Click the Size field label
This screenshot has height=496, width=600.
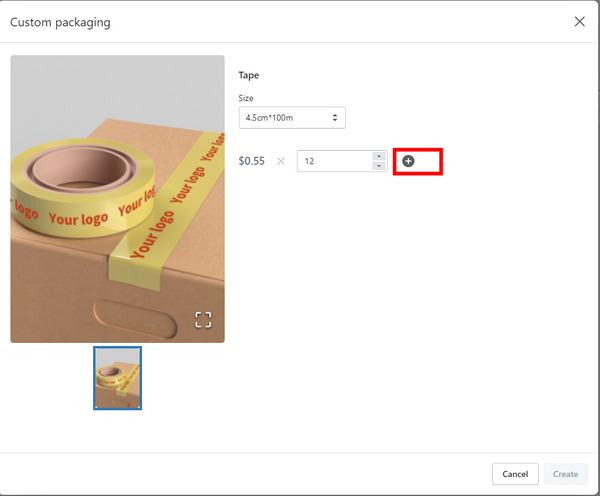246,98
